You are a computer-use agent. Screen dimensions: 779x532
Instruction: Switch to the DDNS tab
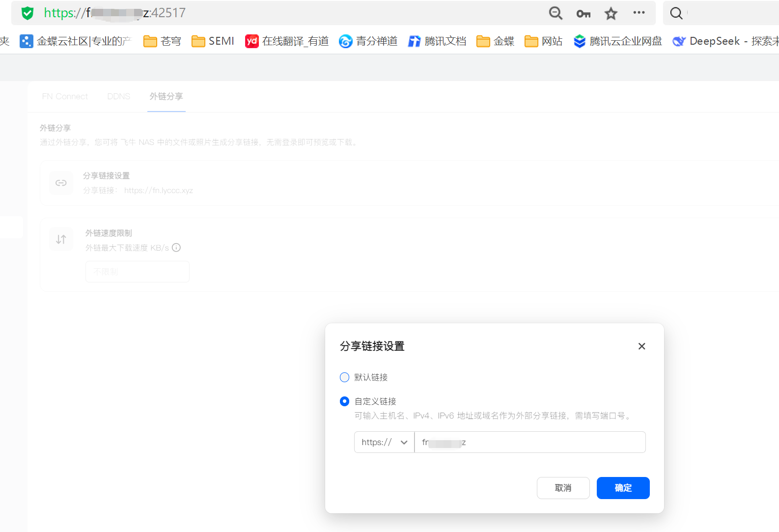(119, 96)
